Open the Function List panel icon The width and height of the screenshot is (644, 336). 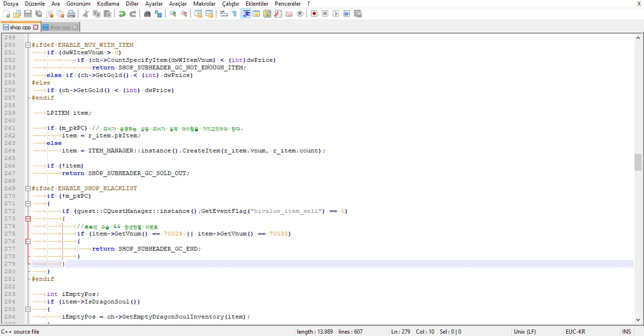coord(278,14)
